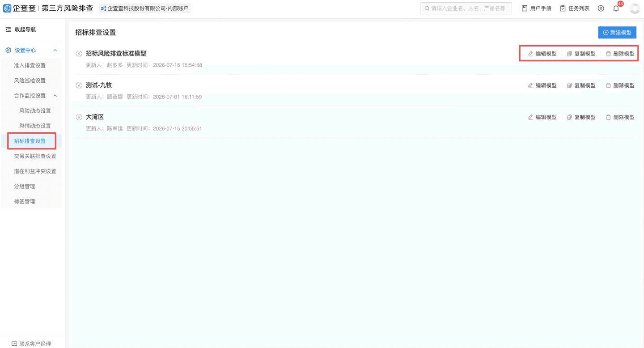The height and width of the screenshot is (348, 644).
Task: Open the notifications bell icon
Action: (616, 8)
